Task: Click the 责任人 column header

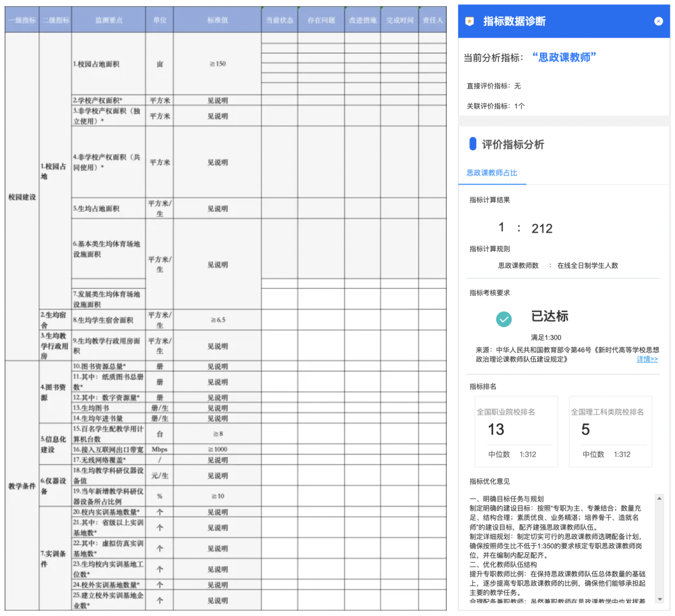Action: [432, 20]
